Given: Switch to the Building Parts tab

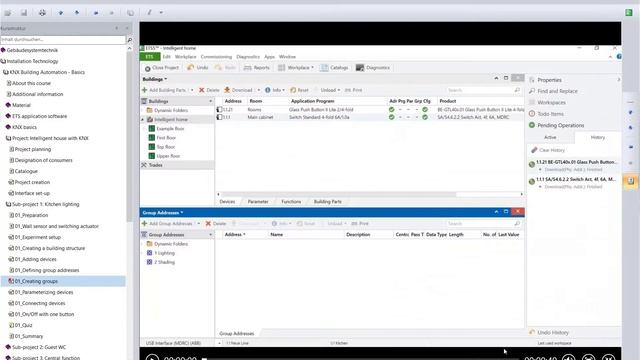Looking at the screenshot, I should tap(328, 202).
